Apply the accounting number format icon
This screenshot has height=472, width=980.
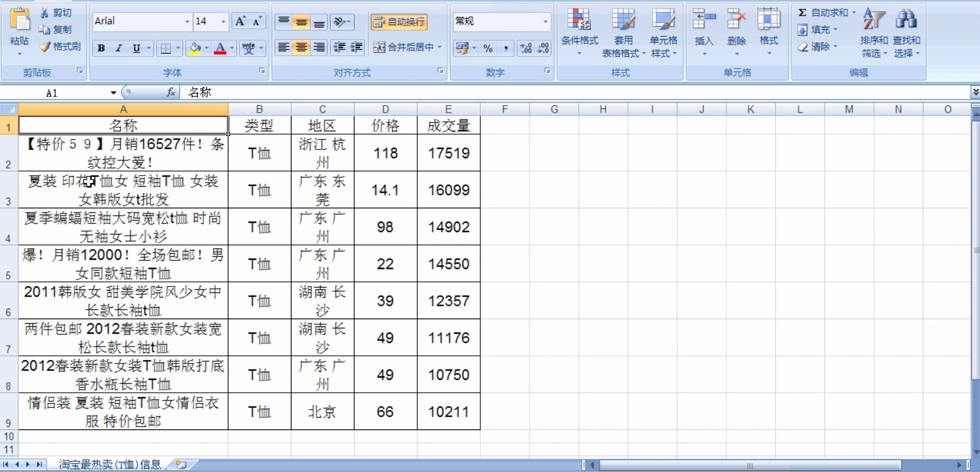(462, 48)
